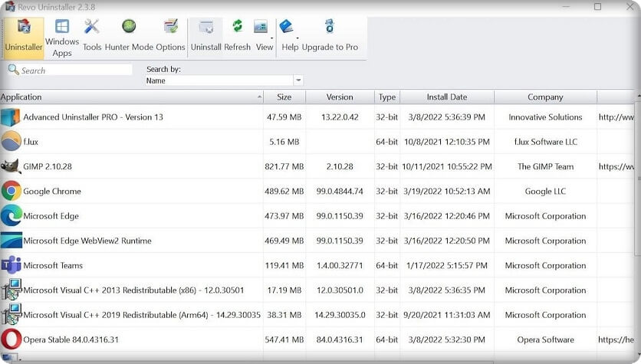Activate Hunter Mode
Viewport: 641px width, 364px height.
click(129, 36)
